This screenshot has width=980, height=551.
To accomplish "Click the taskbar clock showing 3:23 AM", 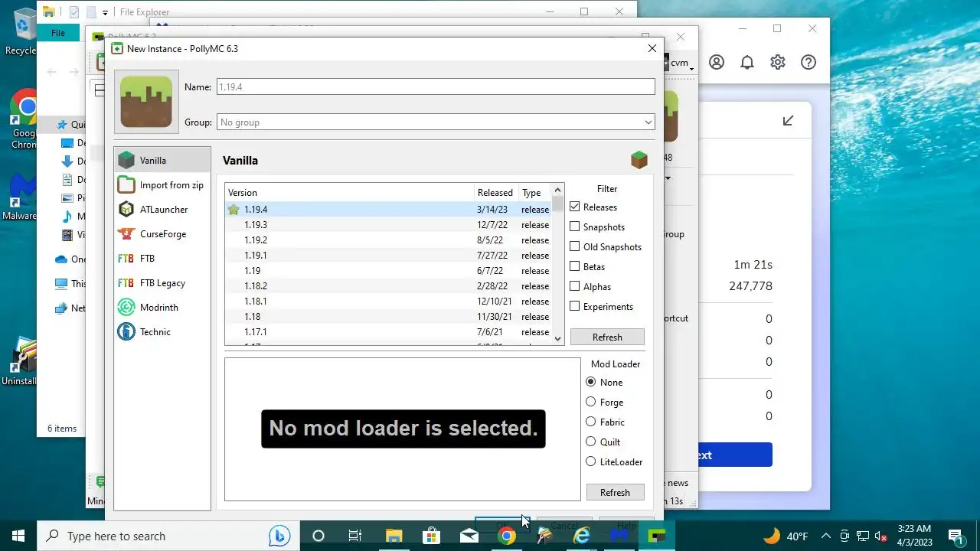I will coord(913,536).
